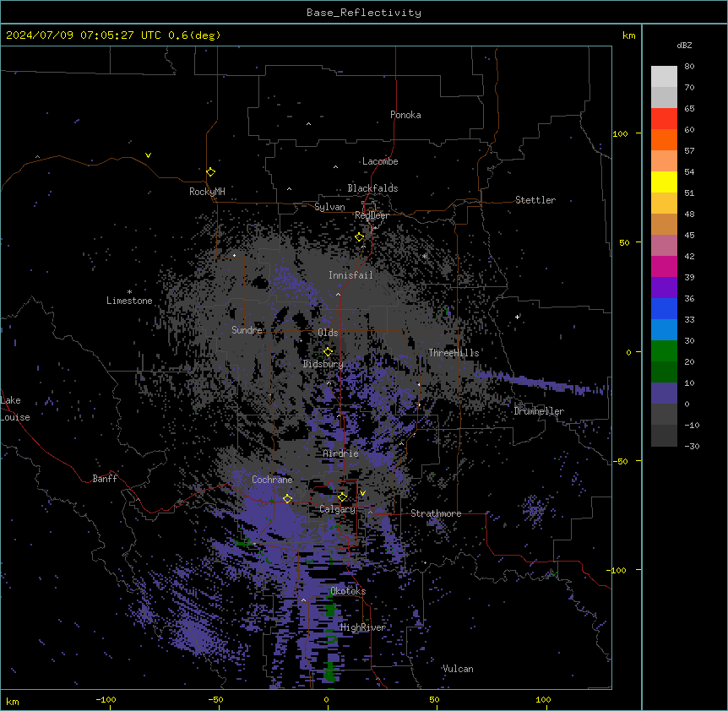This screenshot has height=711, width=728.
Task: Click the Calgary city label
Action: coord(338,509)
